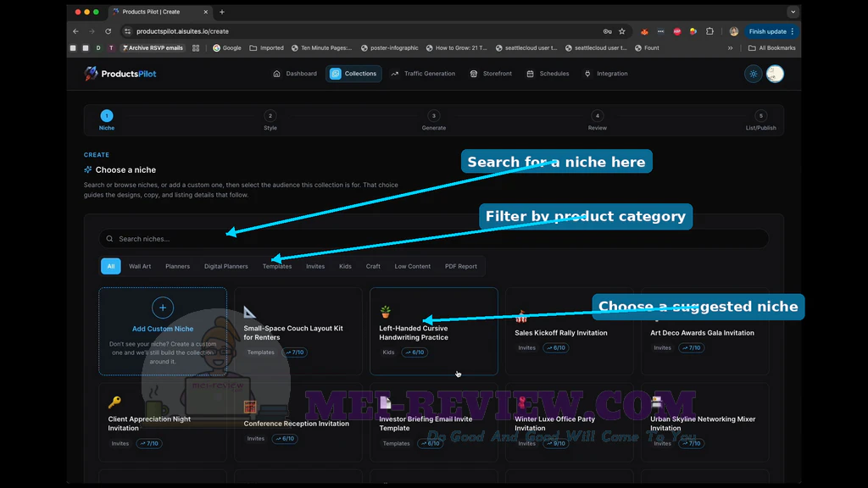Reload the page with the refresh icon
Viewport: 868px width, 488px height.
click(108, 31)
